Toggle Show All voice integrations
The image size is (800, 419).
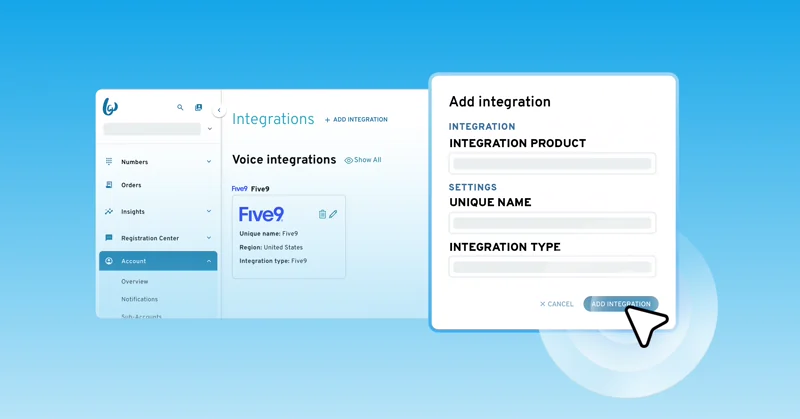click(363, 160)
